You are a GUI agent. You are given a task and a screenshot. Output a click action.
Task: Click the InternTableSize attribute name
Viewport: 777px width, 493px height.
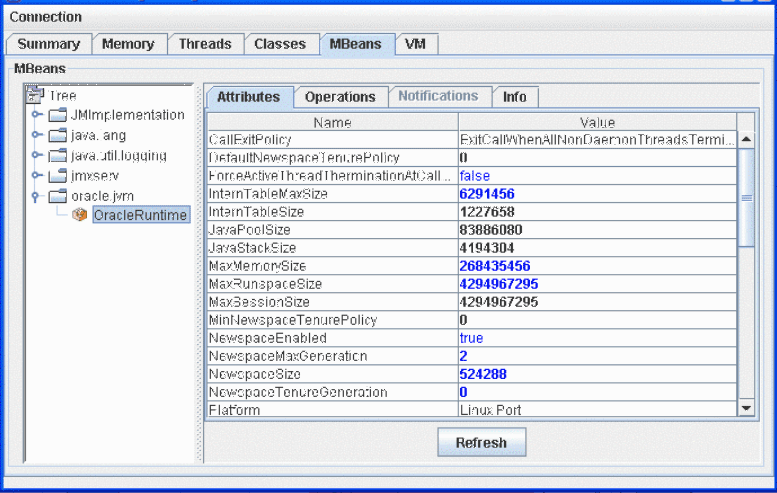(256, 212)
